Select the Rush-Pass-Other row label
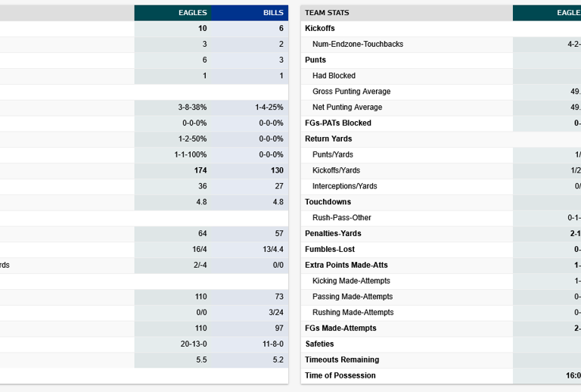This screenshot has width=581, height=392. (341, 218)
